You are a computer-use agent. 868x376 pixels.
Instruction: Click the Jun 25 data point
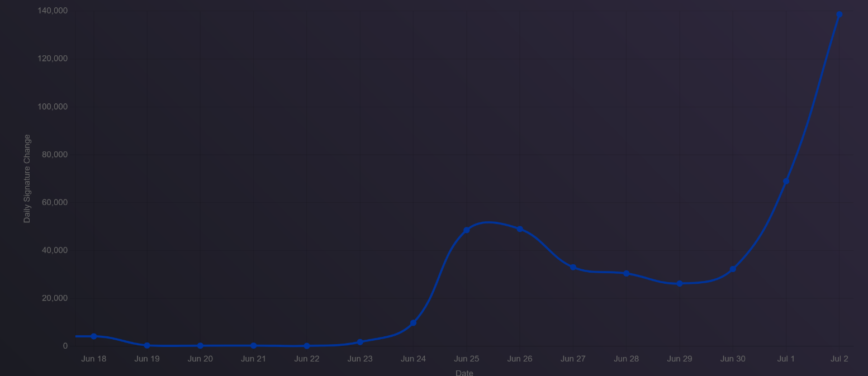pos(467,230)
